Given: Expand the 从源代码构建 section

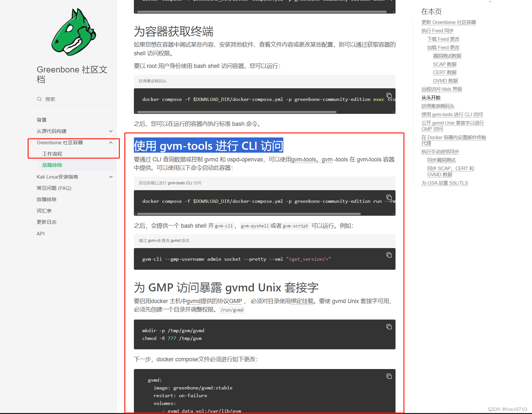Looking at the screenshot, I should click(111, 131).
